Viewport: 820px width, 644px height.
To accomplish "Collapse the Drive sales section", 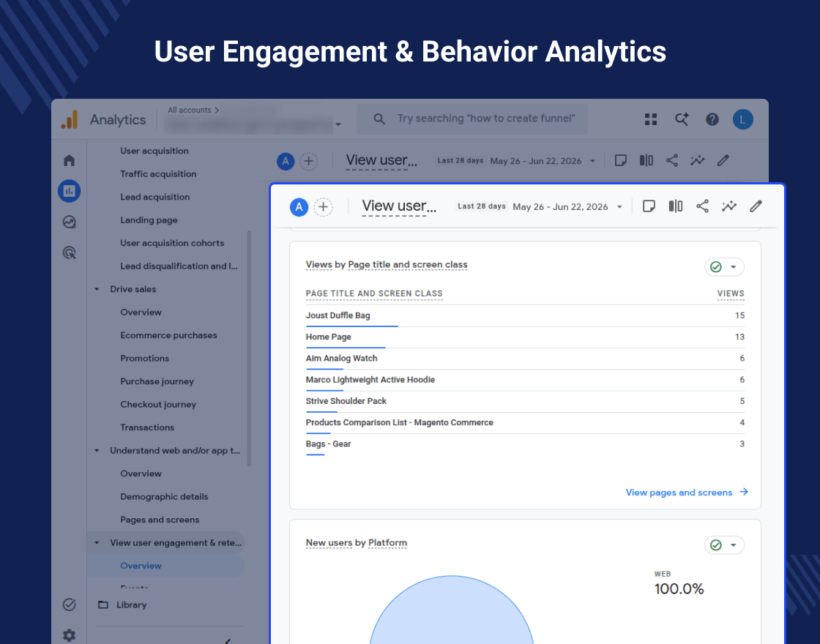I will [97, 289].
